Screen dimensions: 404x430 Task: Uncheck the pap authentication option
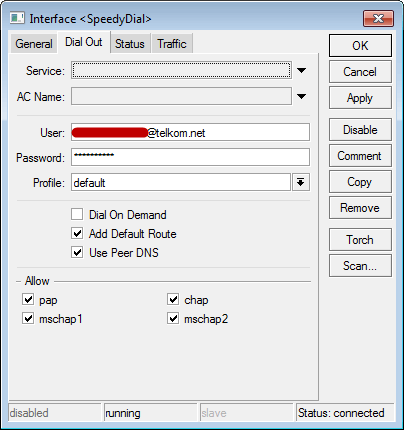click(28, 299)
